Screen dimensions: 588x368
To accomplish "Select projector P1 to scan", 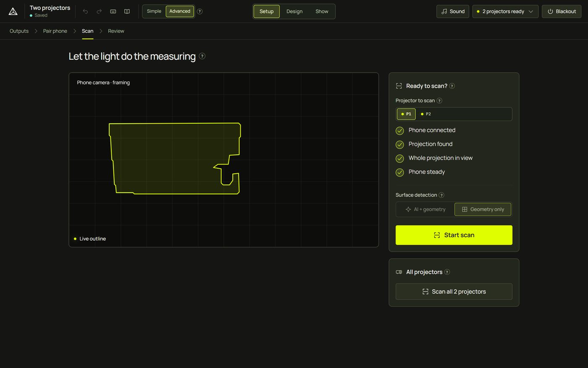I will pyautogui.click(x=406, y=114).
